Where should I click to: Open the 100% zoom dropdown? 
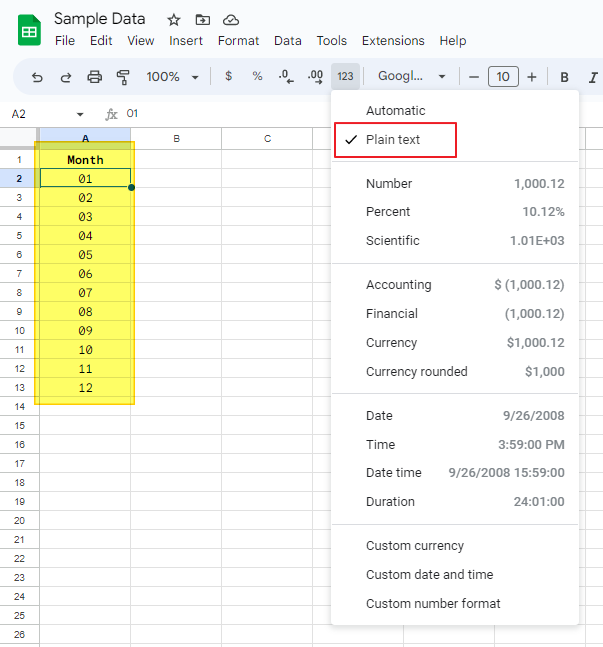pos(172,77)
